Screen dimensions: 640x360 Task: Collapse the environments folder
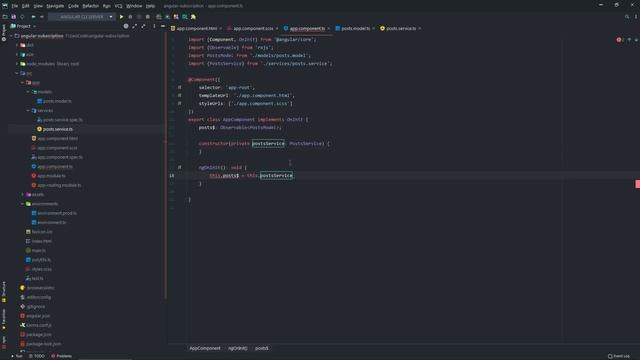pyautogui.click(x=23, y=204)
